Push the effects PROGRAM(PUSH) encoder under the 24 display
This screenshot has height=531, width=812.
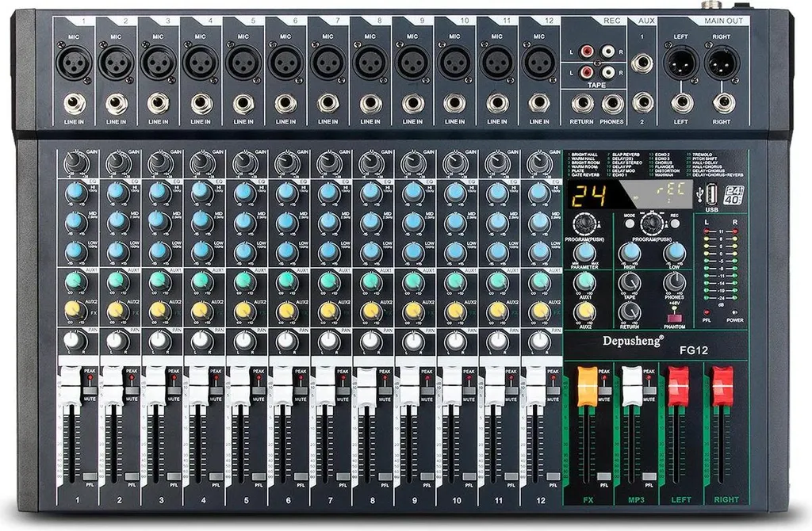tap(585, 224)
